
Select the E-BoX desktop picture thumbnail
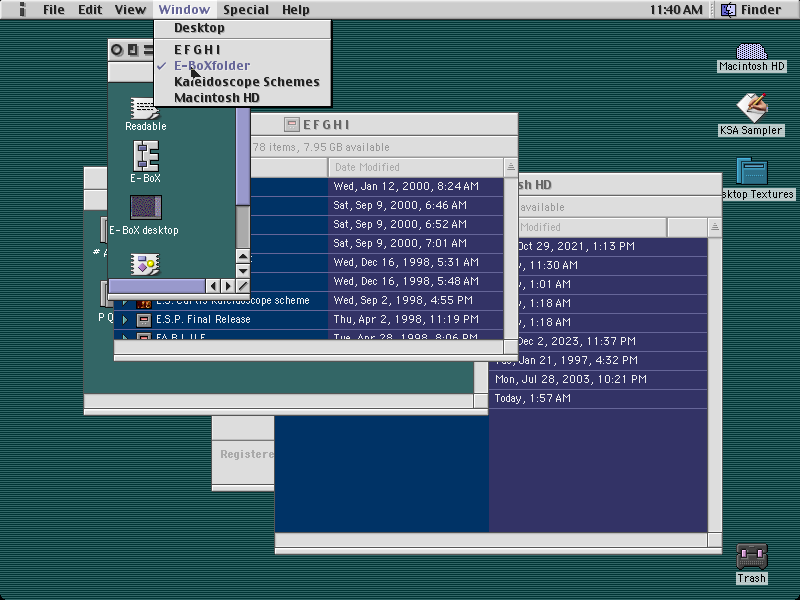[x=146, y=208]
